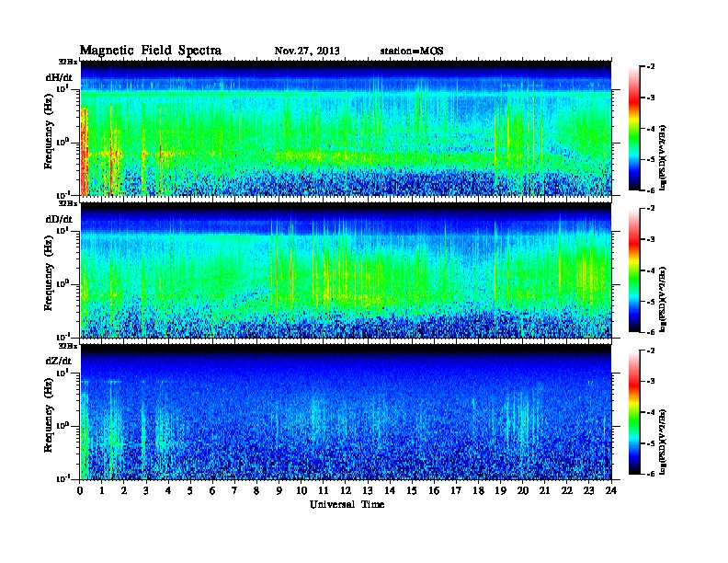Click the "32Hz" label above dH/dt axis

(67, 62)
